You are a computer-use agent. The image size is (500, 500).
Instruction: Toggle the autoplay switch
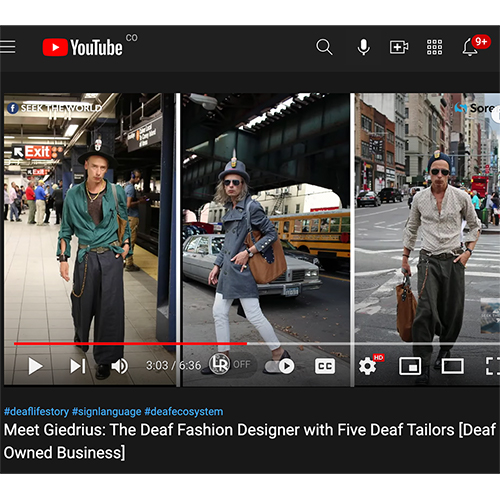point(280,366)
